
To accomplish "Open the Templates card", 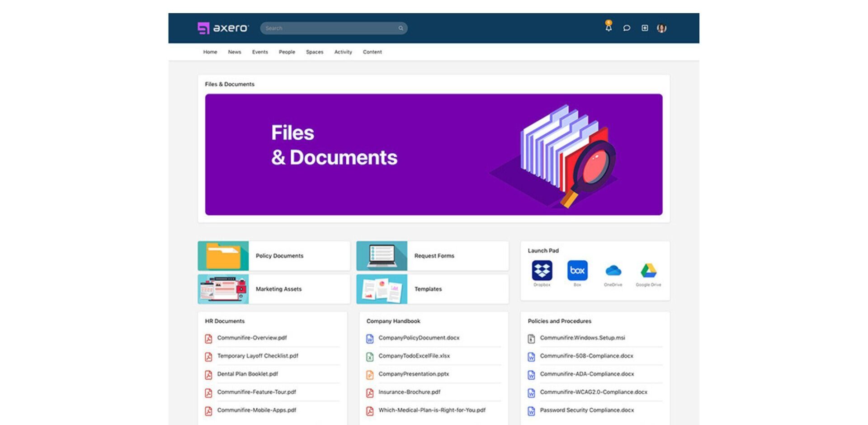I will 428,289.
